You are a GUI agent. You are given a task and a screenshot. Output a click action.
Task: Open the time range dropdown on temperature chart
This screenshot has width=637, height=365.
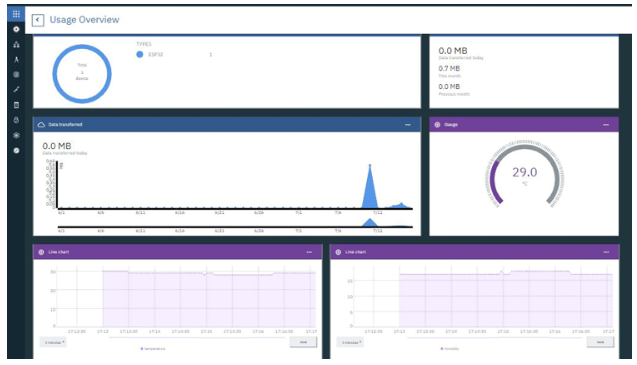(53, 342)
